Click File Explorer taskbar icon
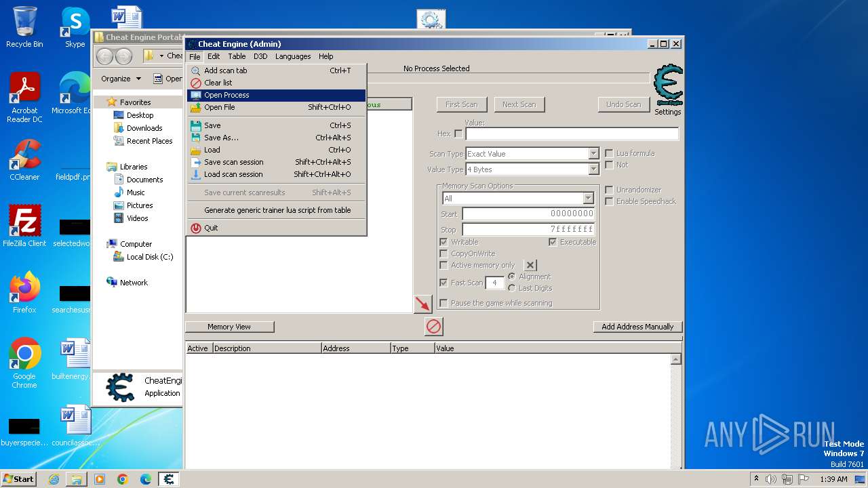The height and width of the screenshot is (488, 868). point(77,479)
